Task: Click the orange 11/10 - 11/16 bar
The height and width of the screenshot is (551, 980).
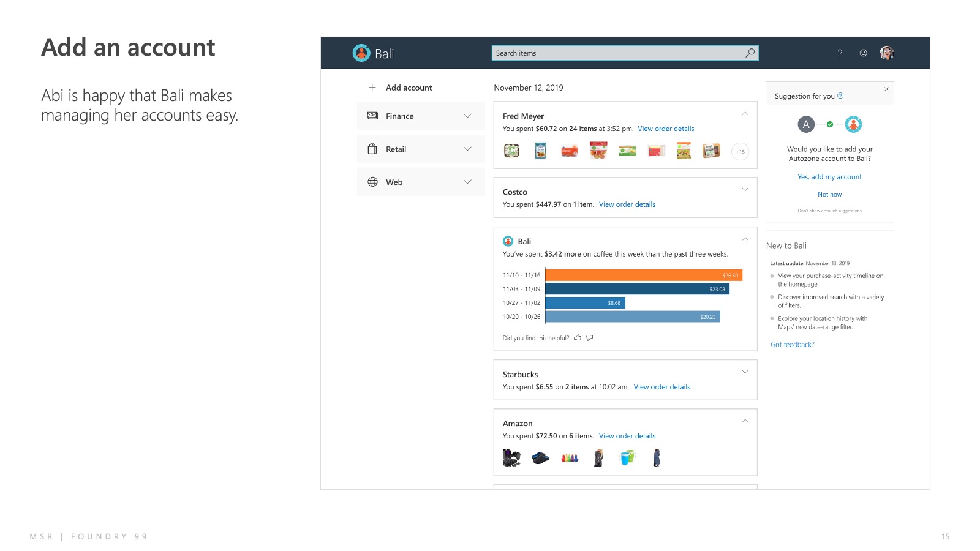Action: (643, 275)
